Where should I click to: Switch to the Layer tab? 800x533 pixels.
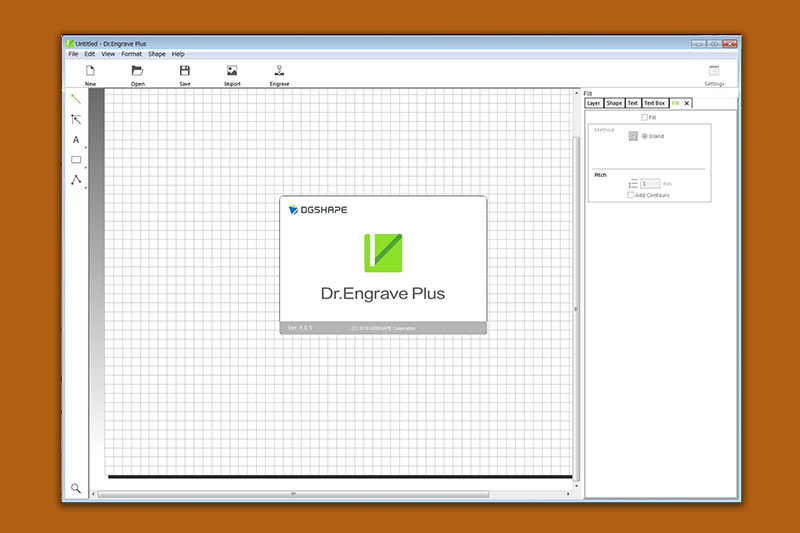click(x=594, y=103)
